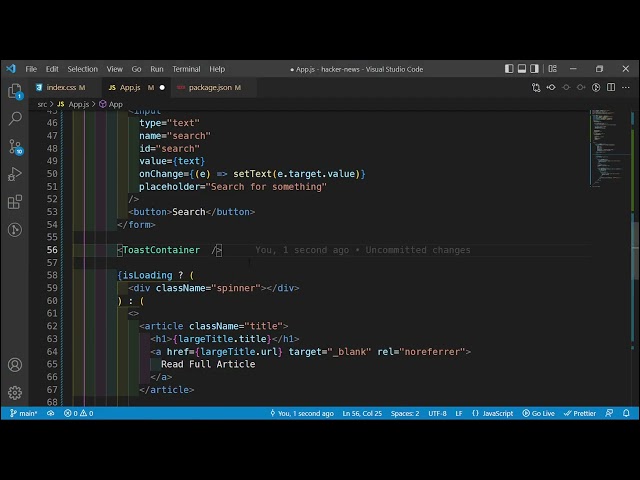The height and width of the screenshot is (480, 640).
Task: Open the Terminal menu
Action: click(186, 69)
